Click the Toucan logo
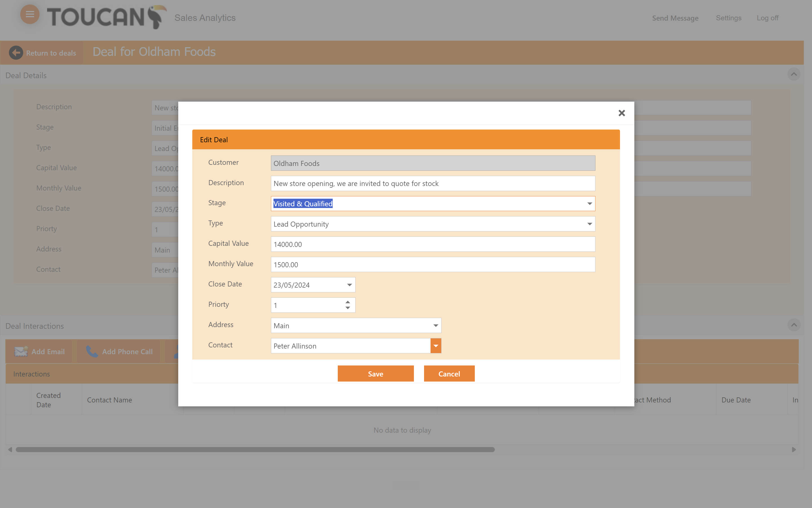812x508 pixels. [x=107, y=17]
